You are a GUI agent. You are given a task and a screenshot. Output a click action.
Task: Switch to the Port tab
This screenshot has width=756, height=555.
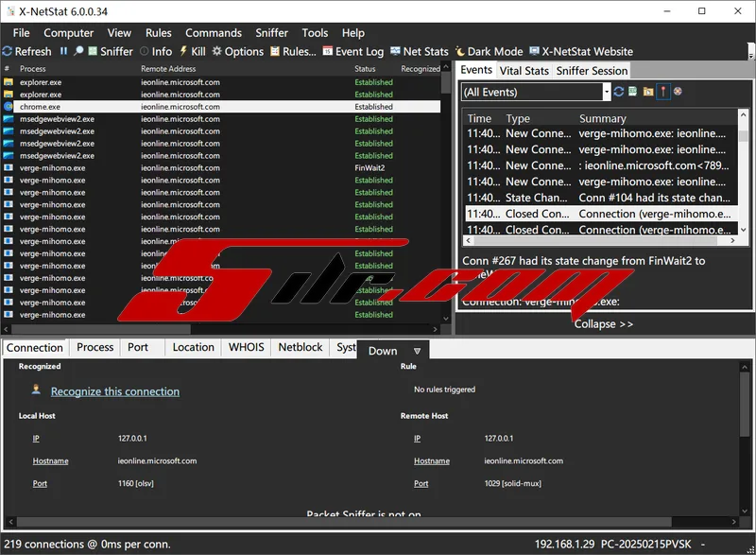[138, 347]
